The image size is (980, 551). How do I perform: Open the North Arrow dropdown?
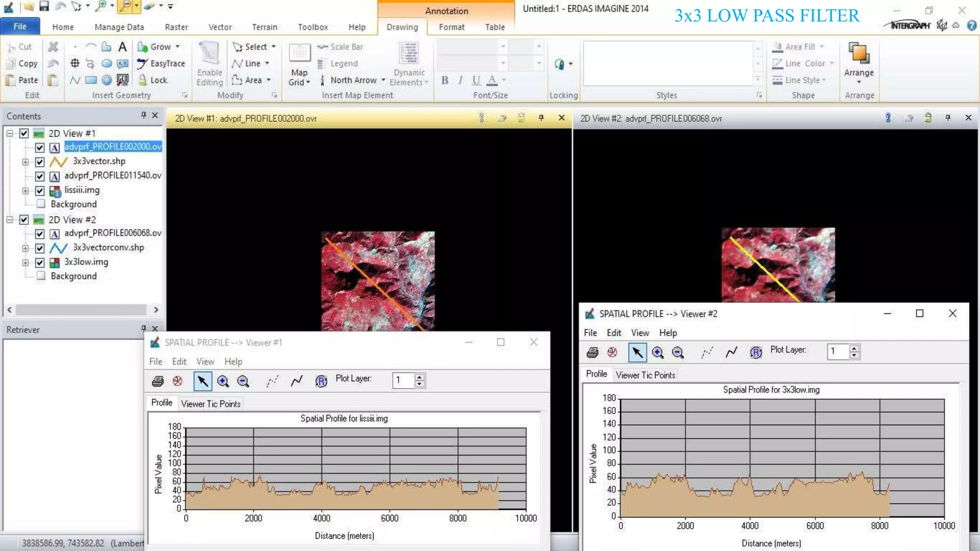click(383, 80)
